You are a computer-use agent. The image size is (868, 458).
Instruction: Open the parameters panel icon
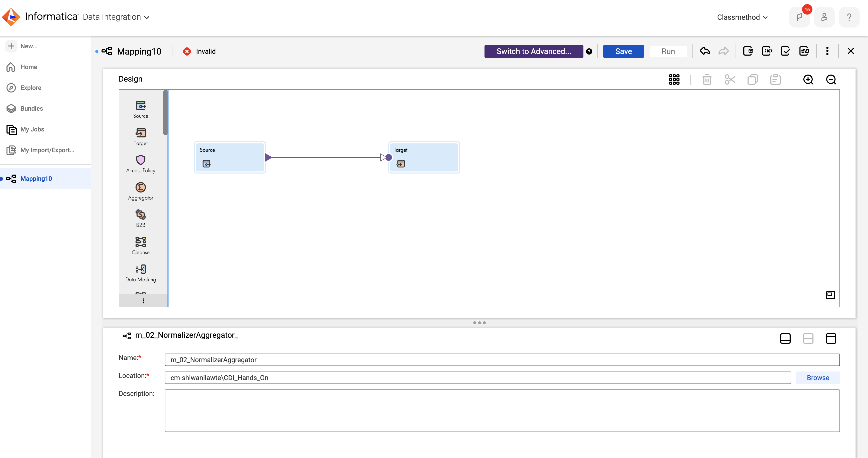tap(748, 51)
